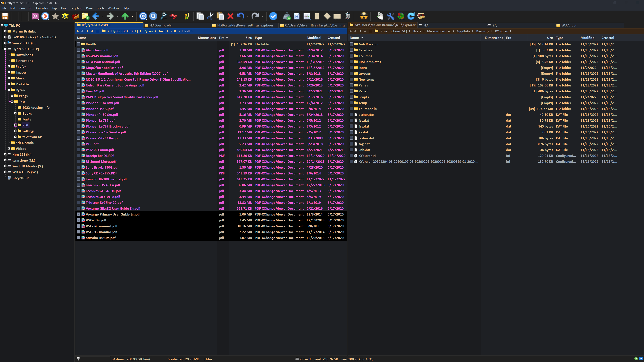
Task: Click the pink double-arrow toolbar icon
Action: (x=35, y=16)
